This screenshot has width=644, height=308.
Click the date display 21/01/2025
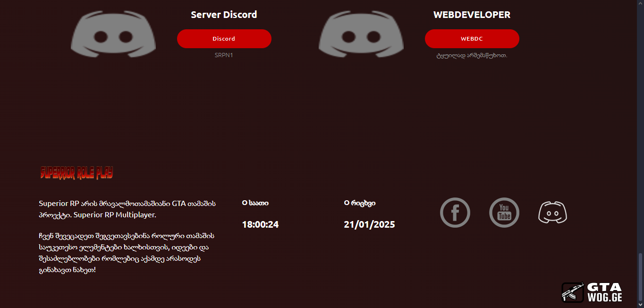coord(369,225)
